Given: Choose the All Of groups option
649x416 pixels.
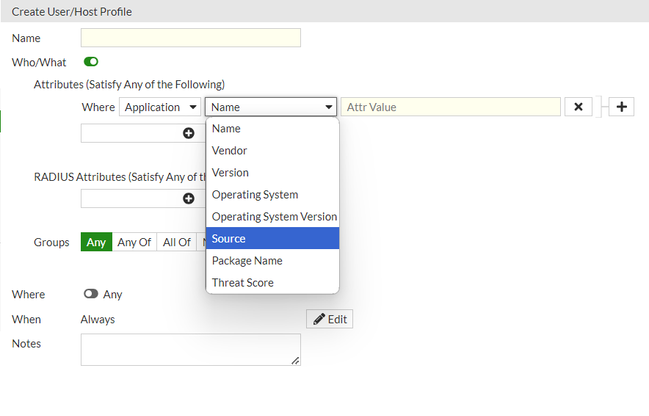Looking at the screenshot, I should point(176,242).
